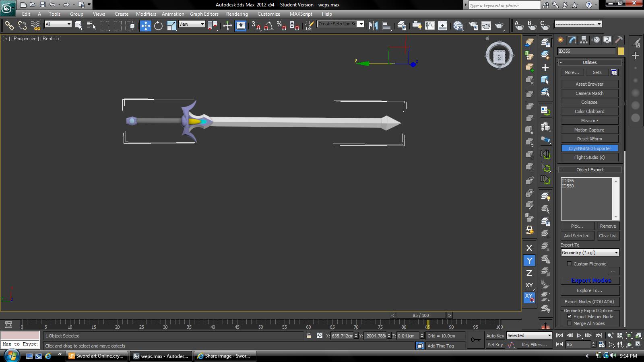Screen dimensions: 644x362
Task: Open the Create command panel tab
Action: click(561, 40)
